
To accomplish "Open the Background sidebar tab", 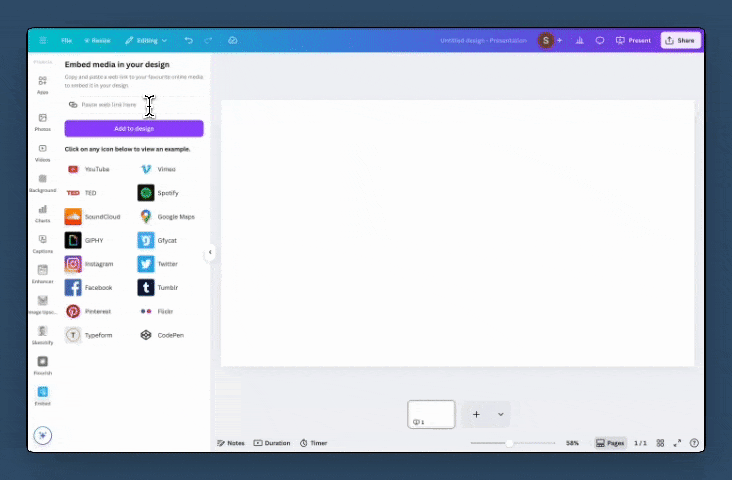I will [42, 184].
